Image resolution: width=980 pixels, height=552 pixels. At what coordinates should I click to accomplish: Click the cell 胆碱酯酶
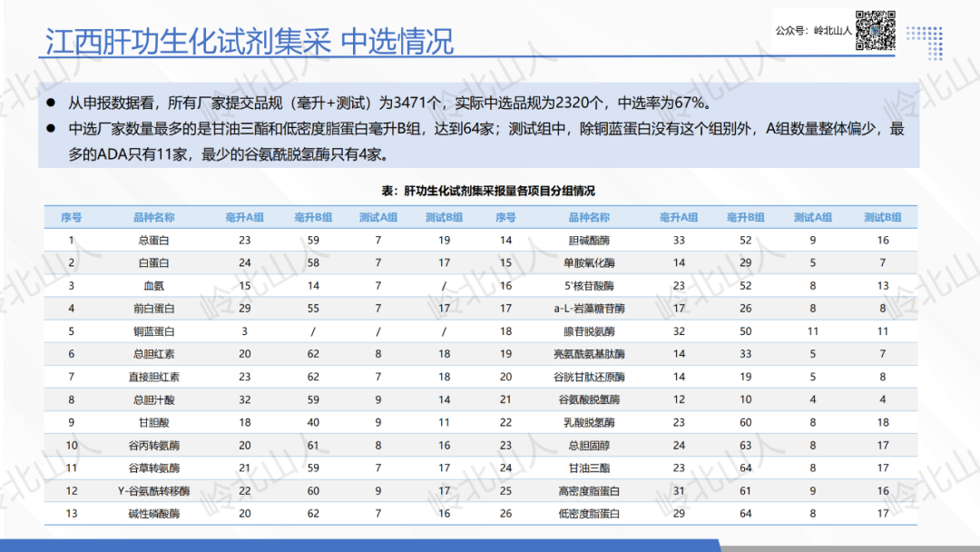coord(589,240)
